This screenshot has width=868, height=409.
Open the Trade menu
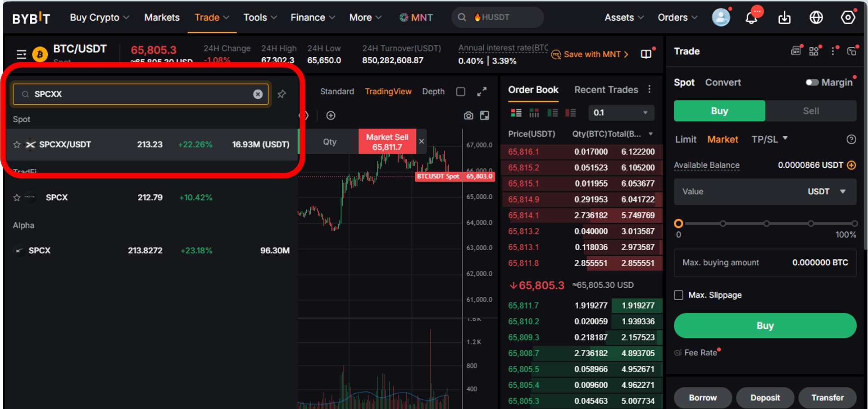(x=212, y=17)
